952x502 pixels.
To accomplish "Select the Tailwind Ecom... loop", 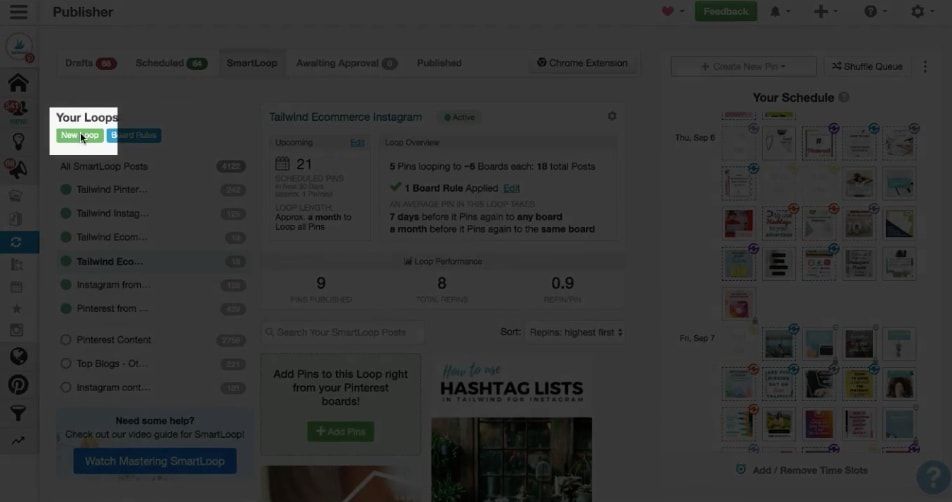I will click(x=152, y=237).
